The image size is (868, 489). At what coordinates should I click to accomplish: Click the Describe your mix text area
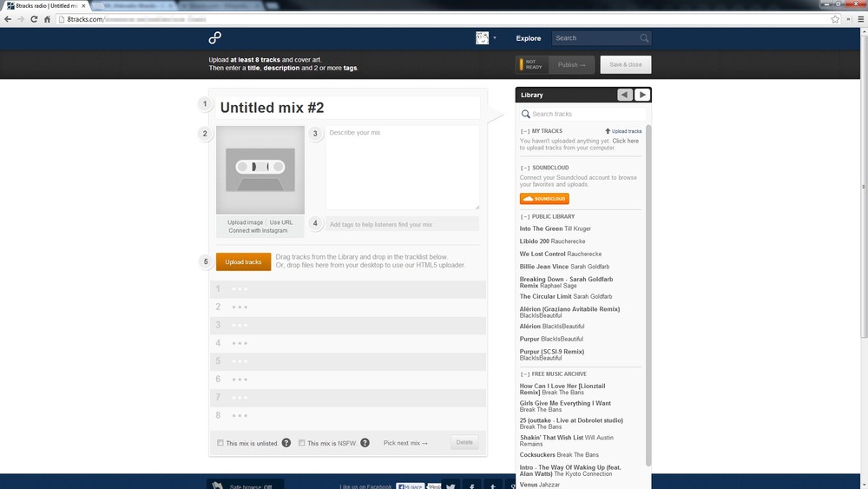(x=403, y=168)
